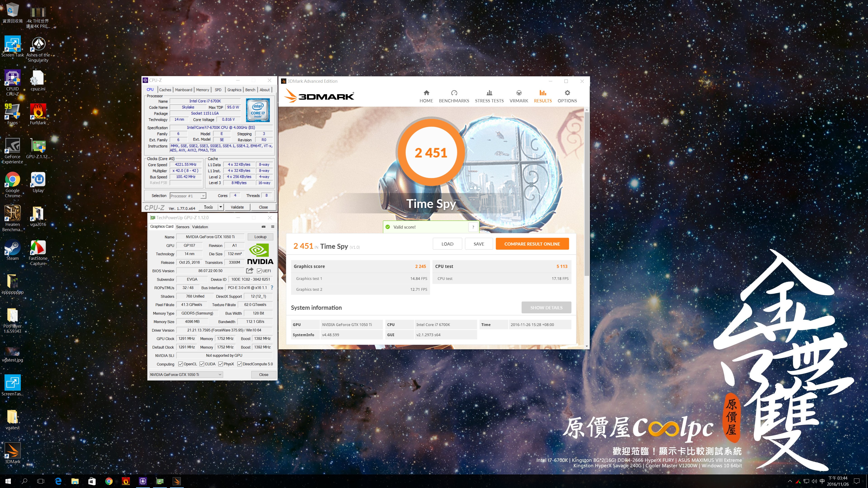
Task: Toggle the OpenCL checkbox
Action: (x=181, y=364)
